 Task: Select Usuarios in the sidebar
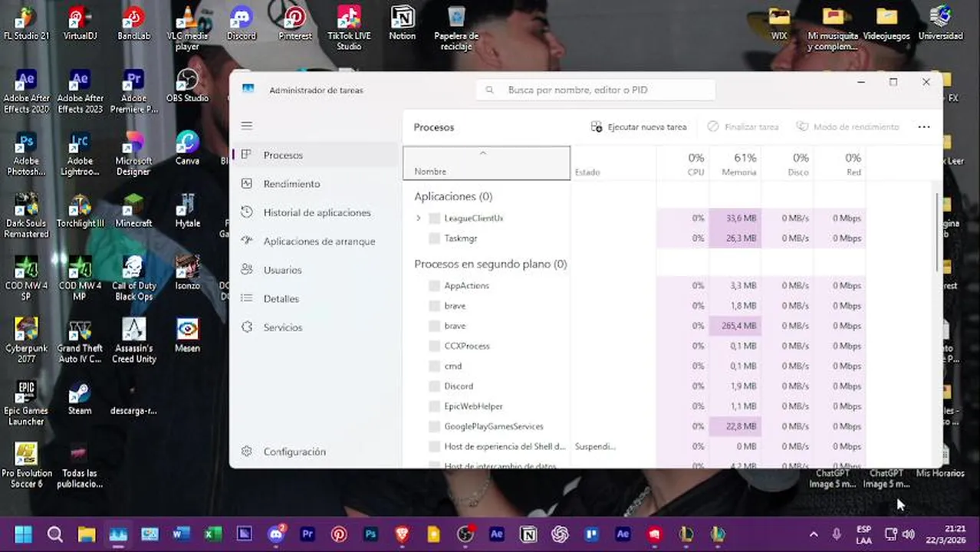point(315,270)
